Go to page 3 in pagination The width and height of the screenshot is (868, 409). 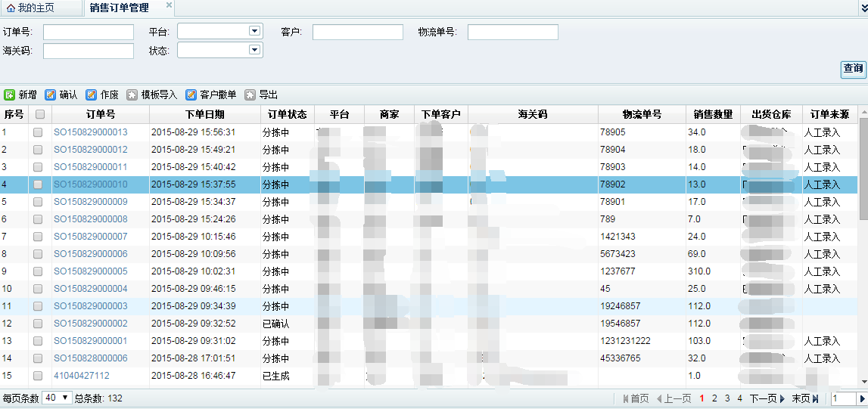point(727,398)
